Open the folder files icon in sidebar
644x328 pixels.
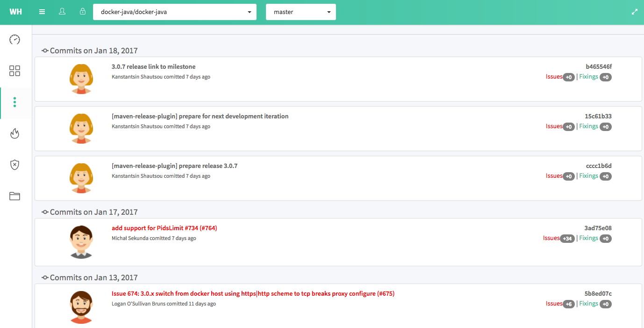[15, 196]
